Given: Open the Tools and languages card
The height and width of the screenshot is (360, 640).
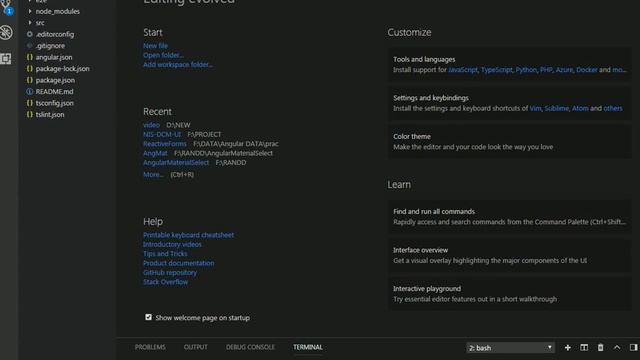Looking at the screenshot, I should (x=509, y=64).
